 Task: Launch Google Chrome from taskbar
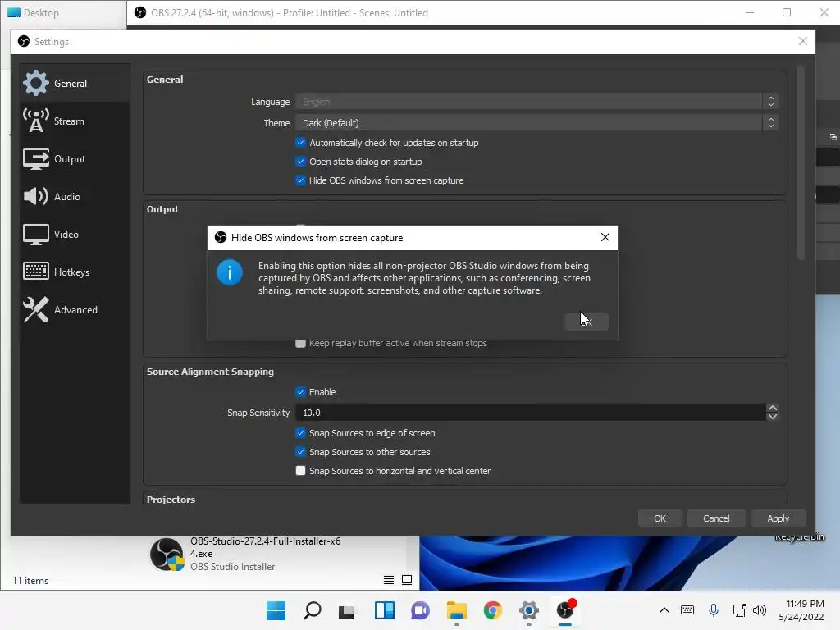tap(493, 610)
